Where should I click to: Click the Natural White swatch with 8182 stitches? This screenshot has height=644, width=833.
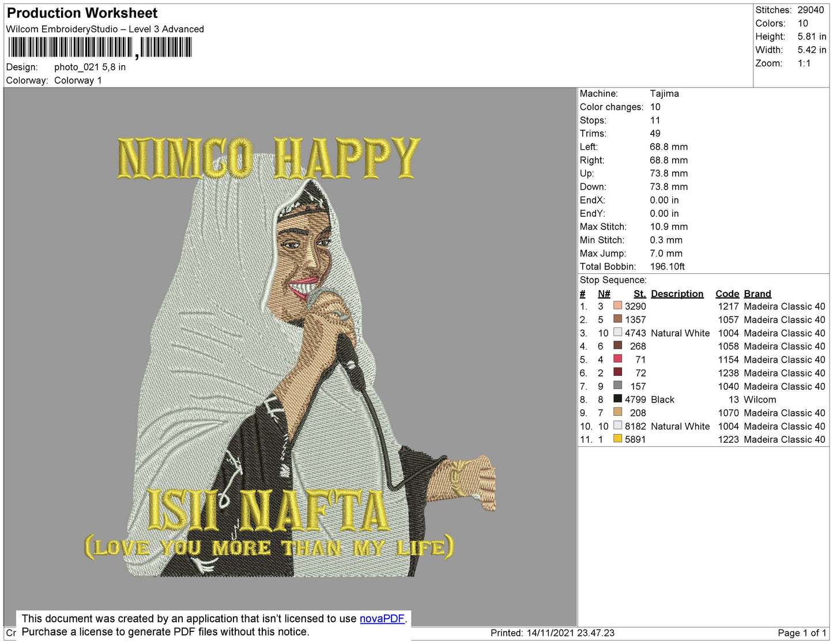click(617, 425)
